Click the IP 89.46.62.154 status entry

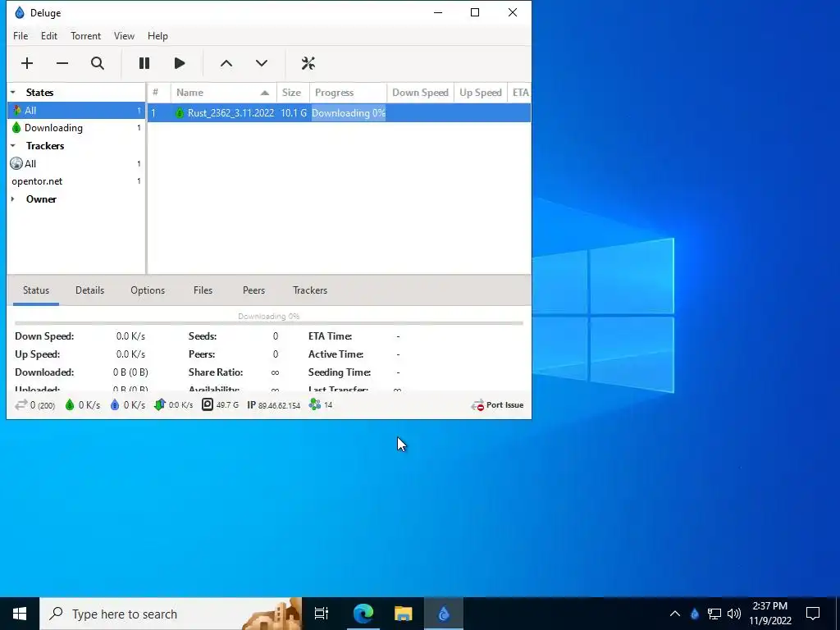(x=273, y=405)
